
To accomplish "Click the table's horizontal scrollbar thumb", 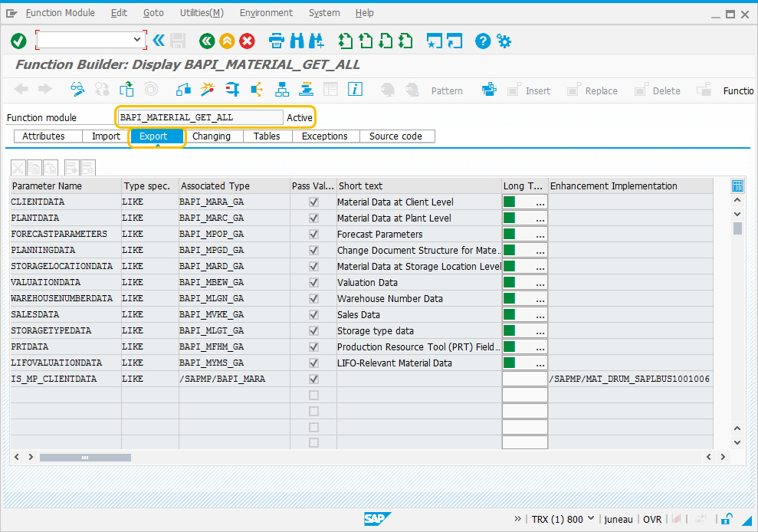I will pyautogui.click(x=85, y=457).
